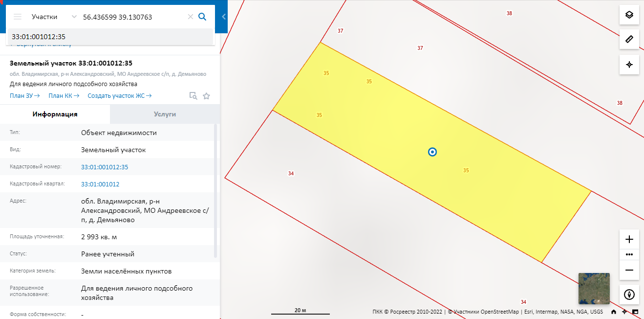Reset map orientation with compass button
This screenshot has width=644, height=319.
pos(629,295)
